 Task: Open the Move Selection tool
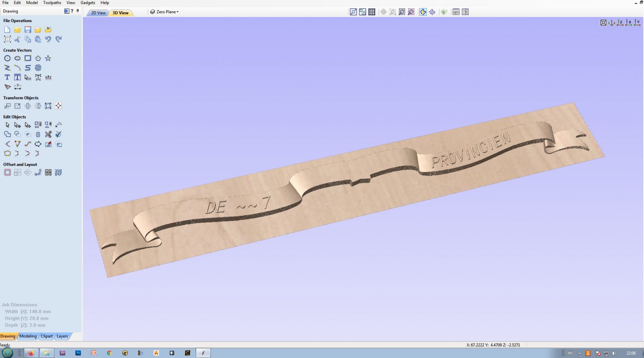tap(7, 106)
